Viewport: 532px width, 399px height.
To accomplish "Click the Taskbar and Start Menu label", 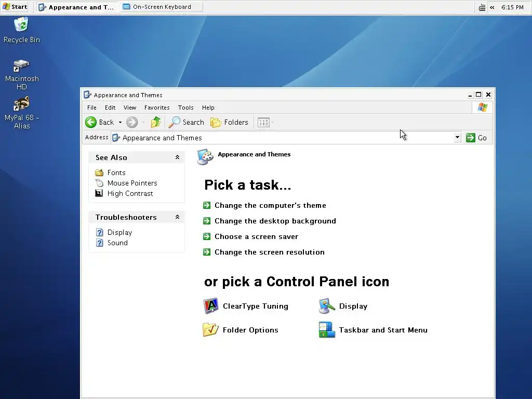I will pyautogui.click(x=383, y=330).
